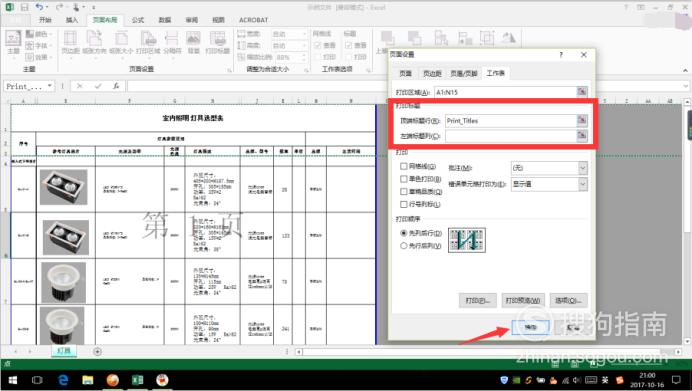The width and height of the screenshot is (692, 391).
Task: Click Print (打印) button in dialog
Action: [478, 301]
